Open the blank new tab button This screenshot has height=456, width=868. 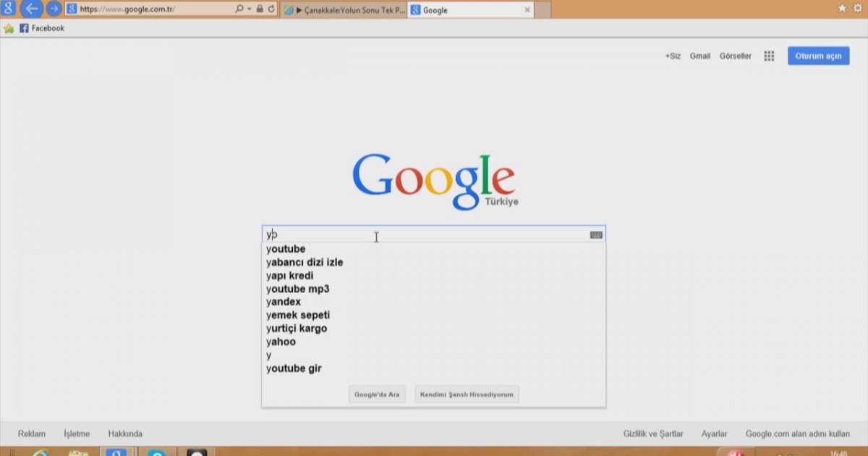pyautogui.click(x=542, y=10)
